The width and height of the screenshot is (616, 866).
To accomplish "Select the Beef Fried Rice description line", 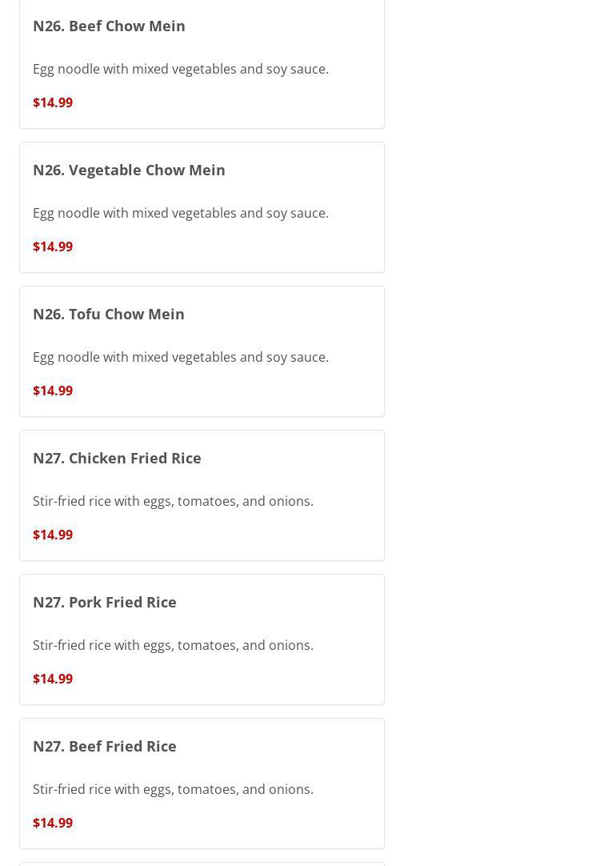I will (173, 789).
